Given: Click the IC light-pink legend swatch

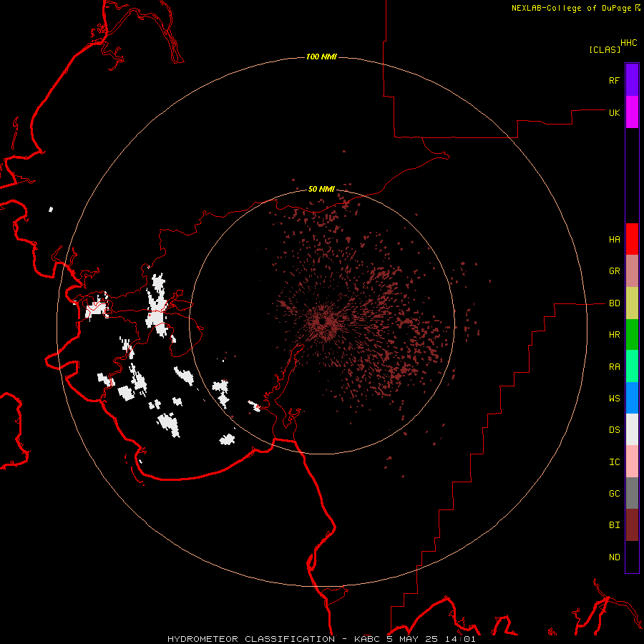Looking at the screenshot, I should pos(632,462).
